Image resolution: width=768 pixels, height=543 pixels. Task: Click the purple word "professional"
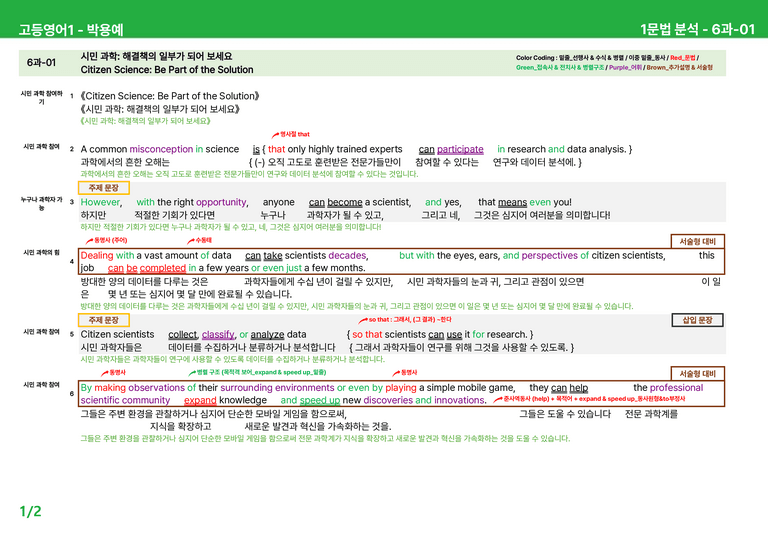click(676, 388)
